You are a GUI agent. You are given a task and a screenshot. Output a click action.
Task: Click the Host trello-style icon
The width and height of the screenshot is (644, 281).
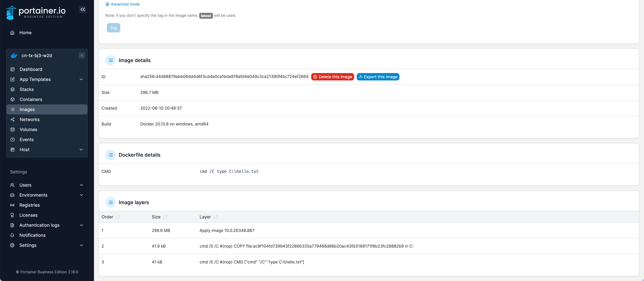coord(13,149)
